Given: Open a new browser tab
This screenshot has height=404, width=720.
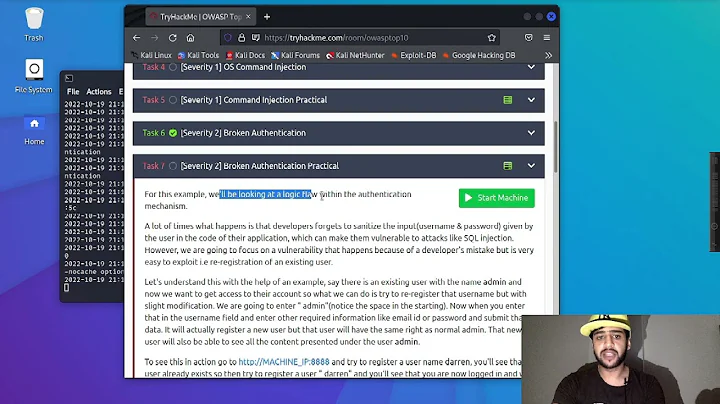Looking at the screenshot, I should (x=267, y=17).
